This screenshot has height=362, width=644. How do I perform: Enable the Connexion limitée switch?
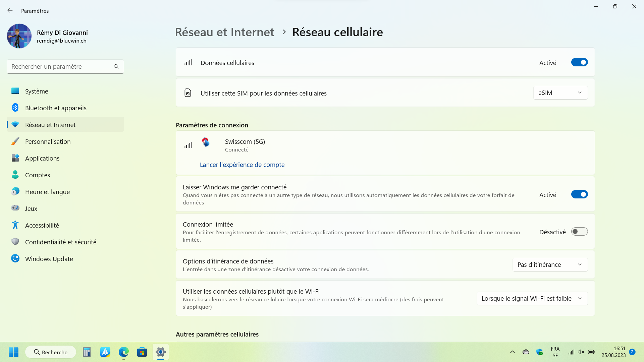pyautogui.click(x=579, y=232)
